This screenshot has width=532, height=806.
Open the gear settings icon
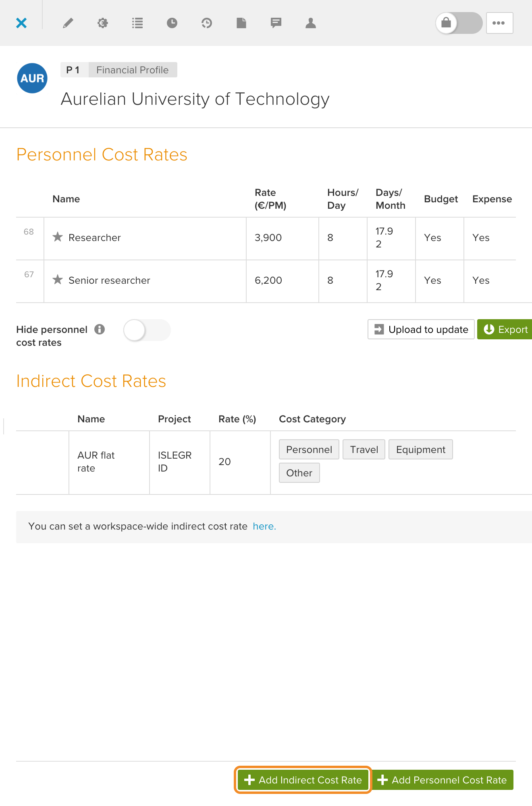tap(103, 23)
